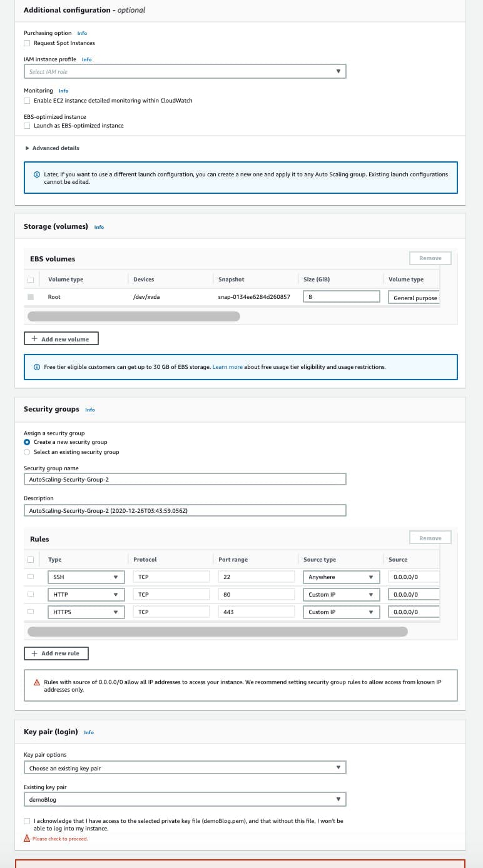The width and height of the screenshot is (483, 868).
Task: Click the info icon in launch configuration notice
Action: point(37,174)
